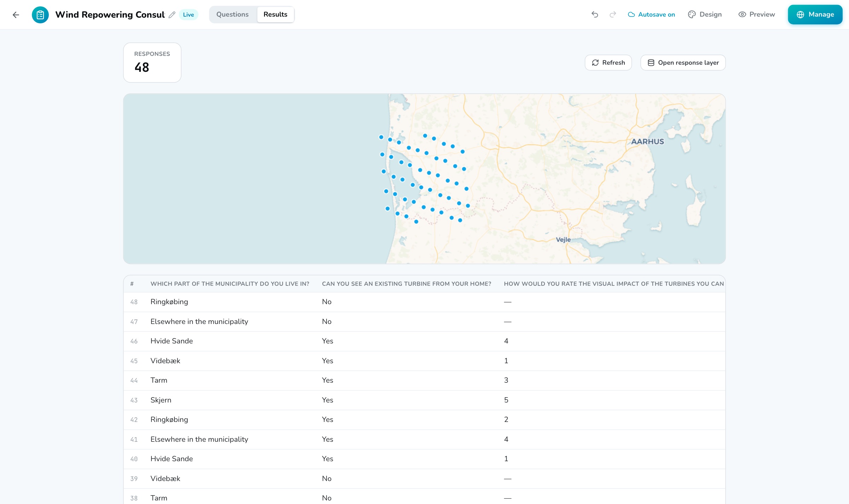Click the rating 2 in row 42
Viewport: 849px width, 504px height.
(x=506, y=419)
